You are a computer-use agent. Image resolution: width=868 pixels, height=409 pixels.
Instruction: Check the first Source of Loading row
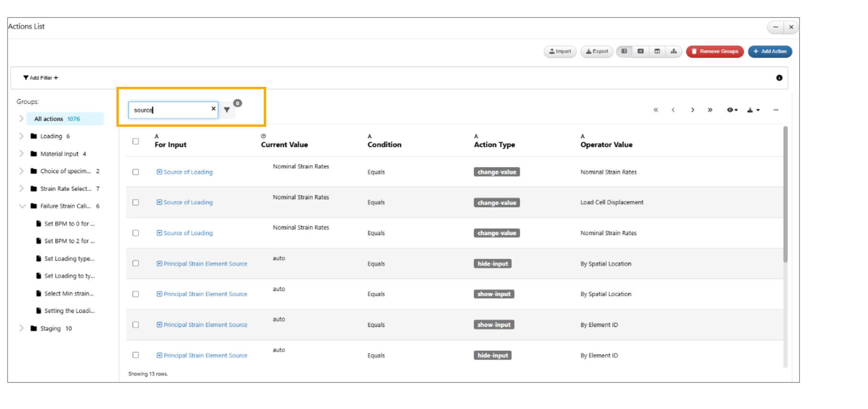[136, 172]
